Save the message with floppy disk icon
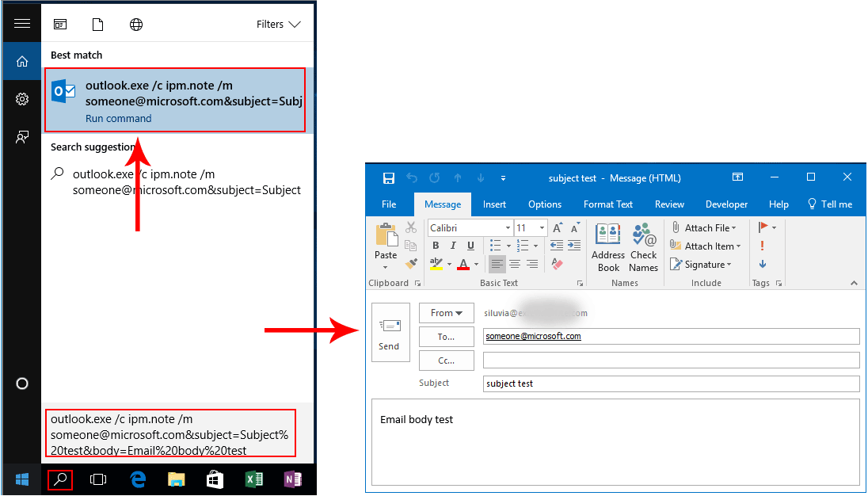This screenshot has height=496, width=868. pyautogui.click(x=389, y=178)
